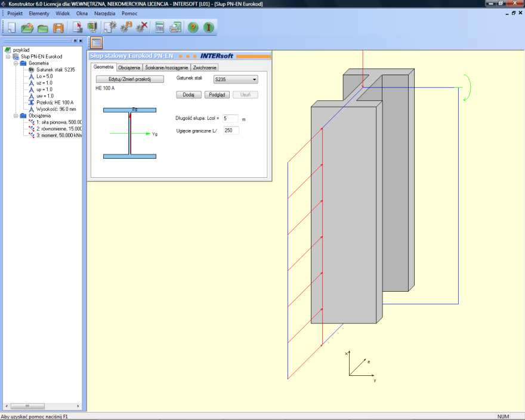
Task: Click the green stacked windows toolbar icon
Action: pos(92,27)
